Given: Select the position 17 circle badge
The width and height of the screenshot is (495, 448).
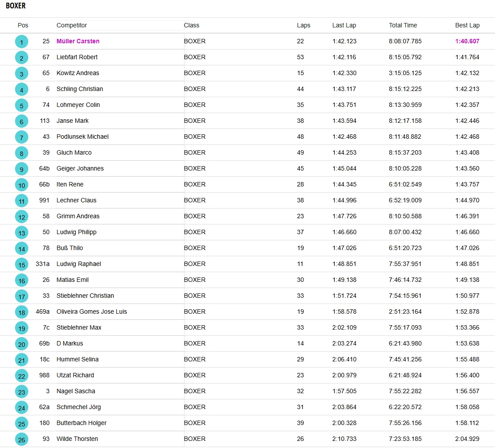Looking at the screenshot, I should click(21, 296).
